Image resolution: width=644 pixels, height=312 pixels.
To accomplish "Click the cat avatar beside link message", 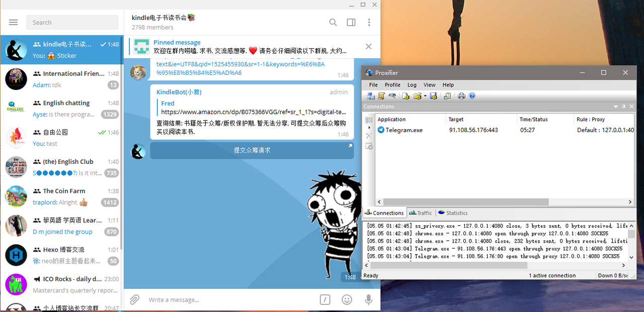I will click(138, 73).
